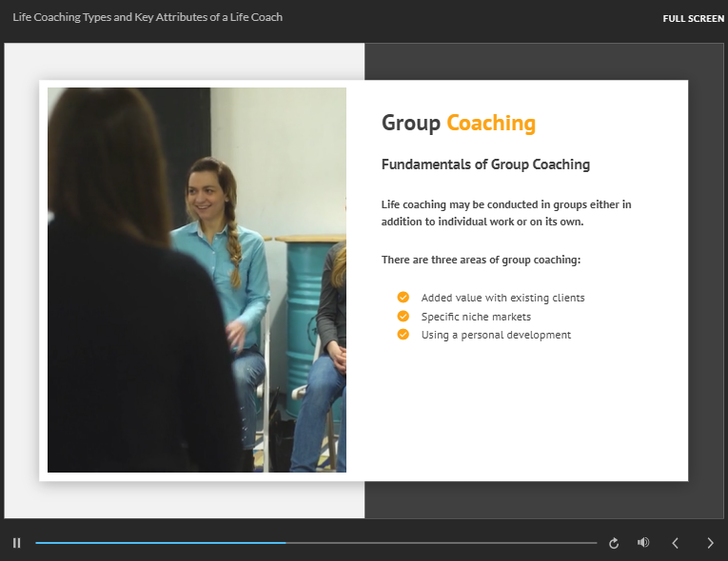Click the 'Life coaching may be conducted' paragraph

(505, 213)
